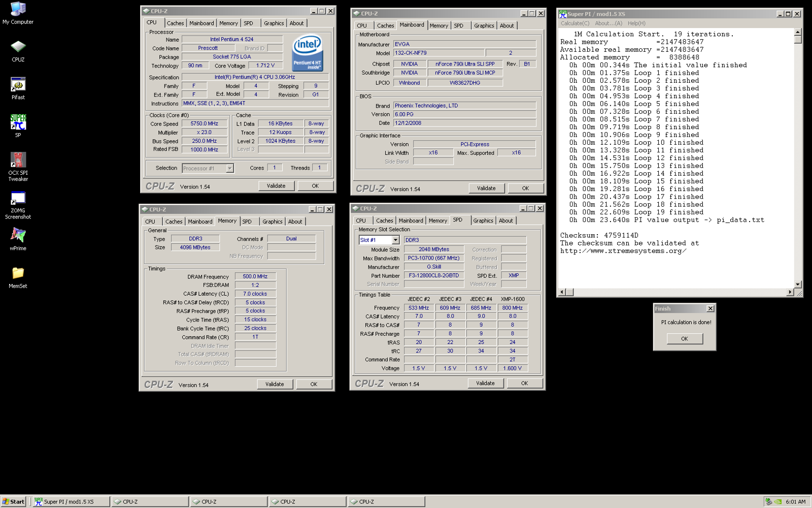Switch to Mainboard tab in top-left CPU-Z
Screen dimensions: 812x508
tap(201, 23)
